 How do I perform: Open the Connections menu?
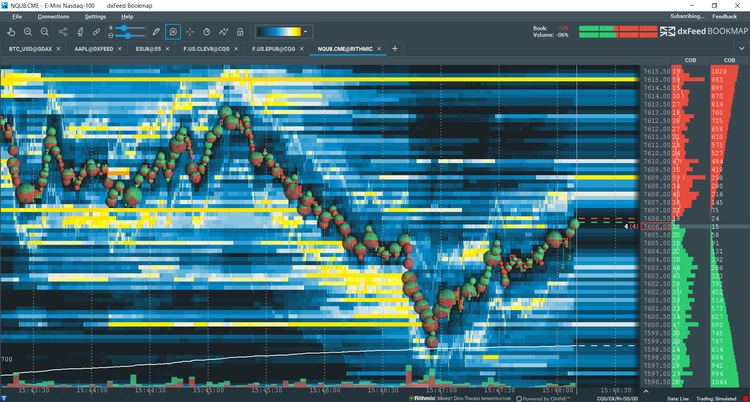tap(53, 16)
